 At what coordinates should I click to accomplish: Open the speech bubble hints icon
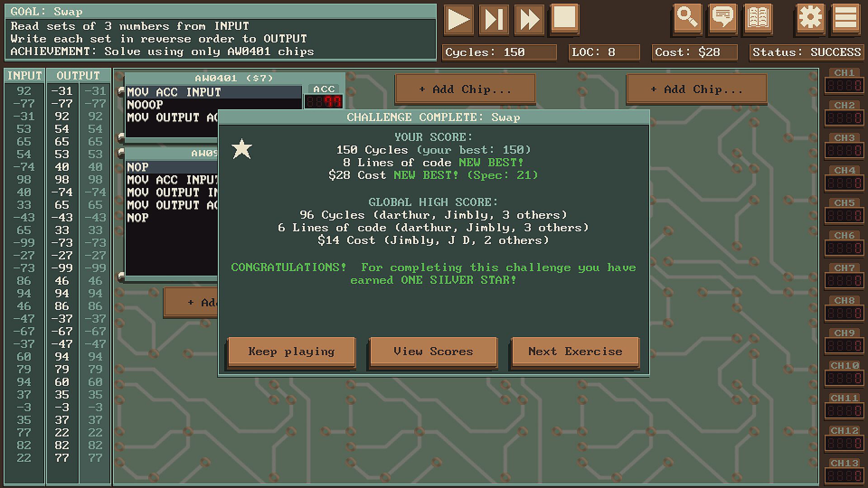pos(722,19)
